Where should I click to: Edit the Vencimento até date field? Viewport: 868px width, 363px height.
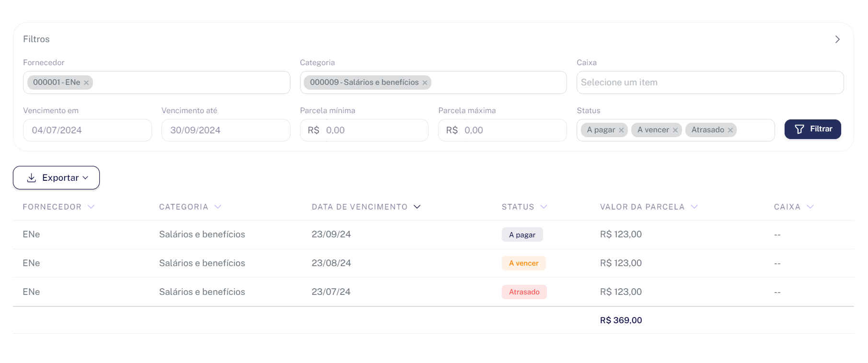(x=226, y=130)
